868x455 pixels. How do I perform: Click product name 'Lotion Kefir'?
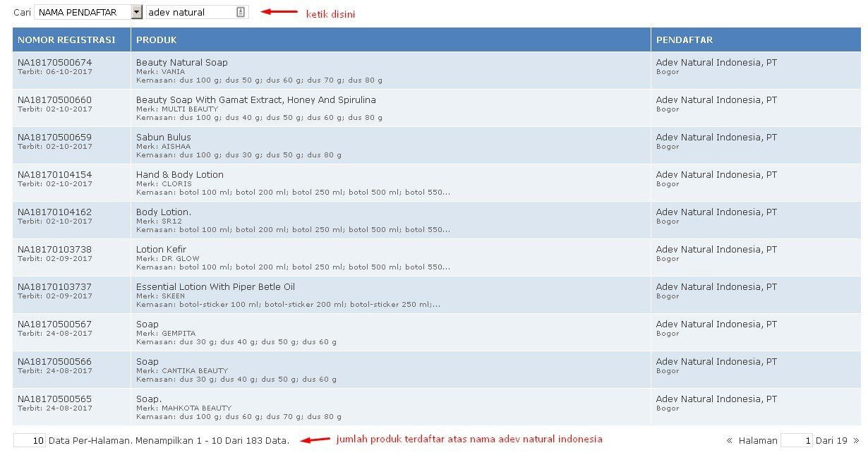tap(162, 250)
